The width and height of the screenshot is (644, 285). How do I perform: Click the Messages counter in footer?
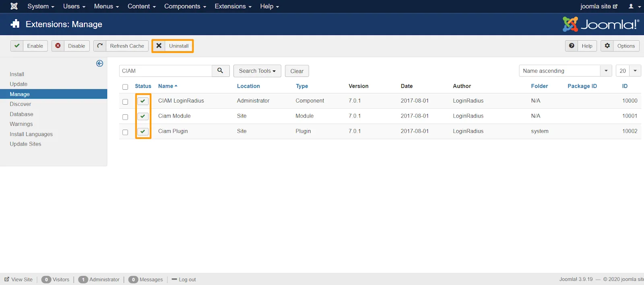click(146, 279)
